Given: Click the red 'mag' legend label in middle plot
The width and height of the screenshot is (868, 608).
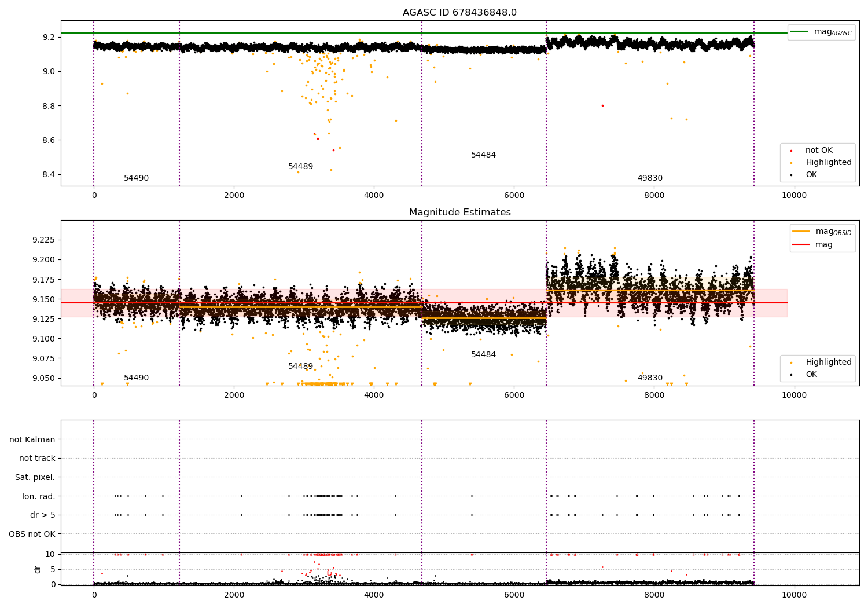Looking at the screenshot, I should tap(823, 245).
